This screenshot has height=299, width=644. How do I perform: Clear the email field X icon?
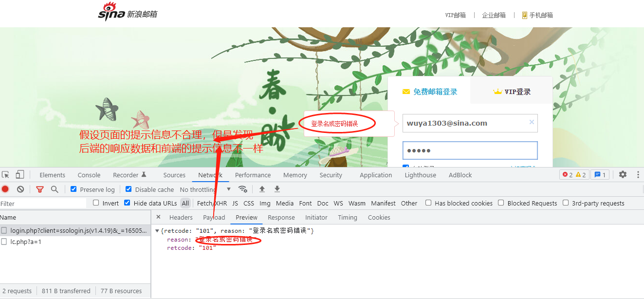(x=532, y=123)
